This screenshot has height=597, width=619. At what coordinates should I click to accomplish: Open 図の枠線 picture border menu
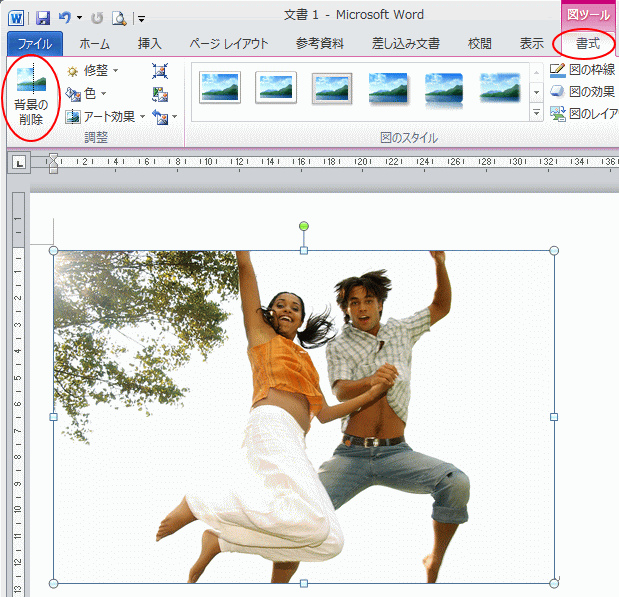coord(583,70)
